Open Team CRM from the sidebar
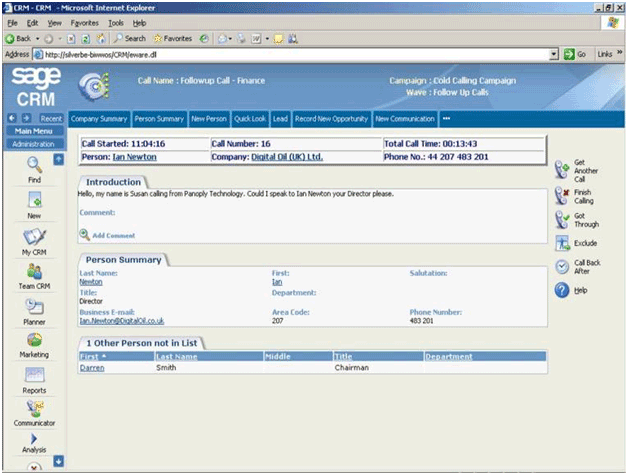This screenshot has height=475, width=628. 34,271
